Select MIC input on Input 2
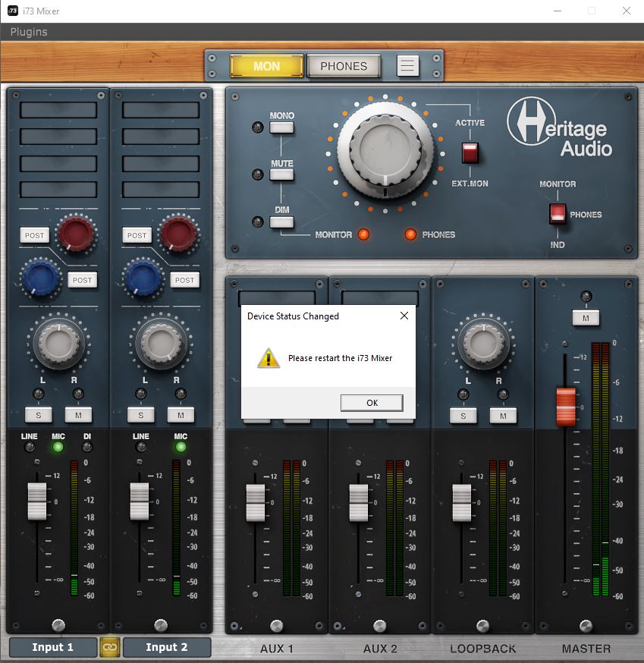Image resolution: width=644 pixels, height=663 pixels. [181, 447]
